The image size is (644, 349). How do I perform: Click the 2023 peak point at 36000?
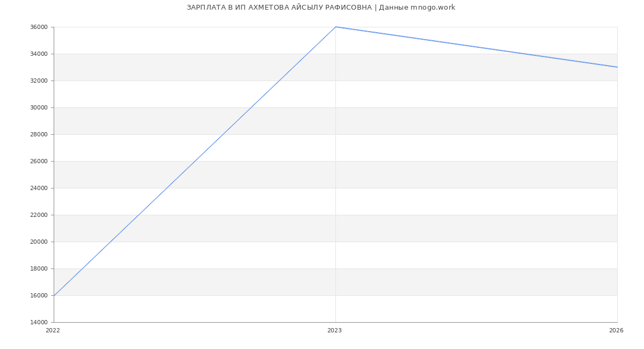pos(335,27)
